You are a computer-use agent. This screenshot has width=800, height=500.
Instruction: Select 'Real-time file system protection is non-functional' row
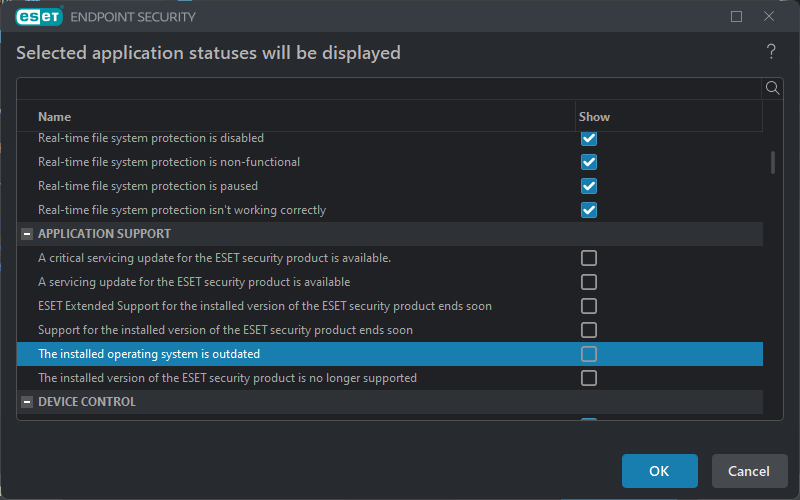coord(169,162)
